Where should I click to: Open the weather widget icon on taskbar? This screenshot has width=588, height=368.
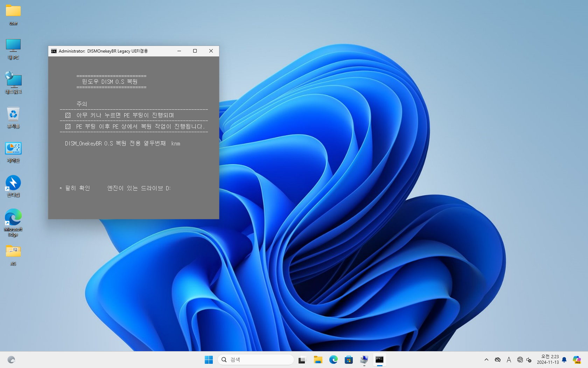[11, 360]
